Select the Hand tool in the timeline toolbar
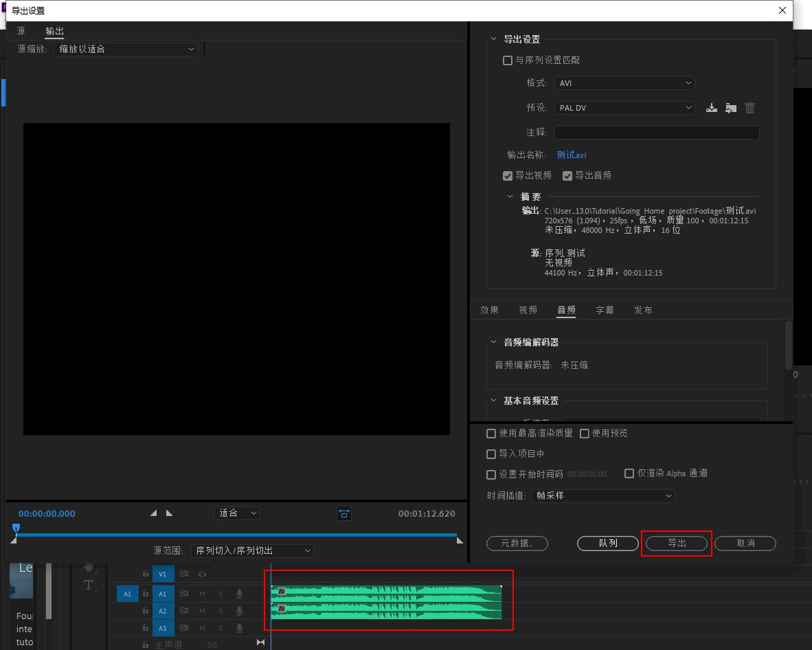The height and width of the screenshot is (650, 812). click(89, 567)
